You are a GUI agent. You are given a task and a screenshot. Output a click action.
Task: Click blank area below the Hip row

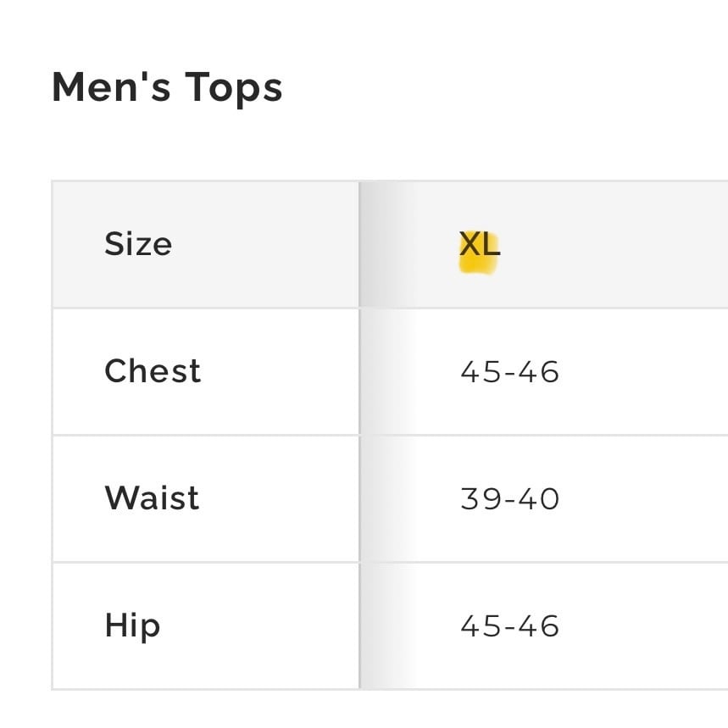[364, 709]
